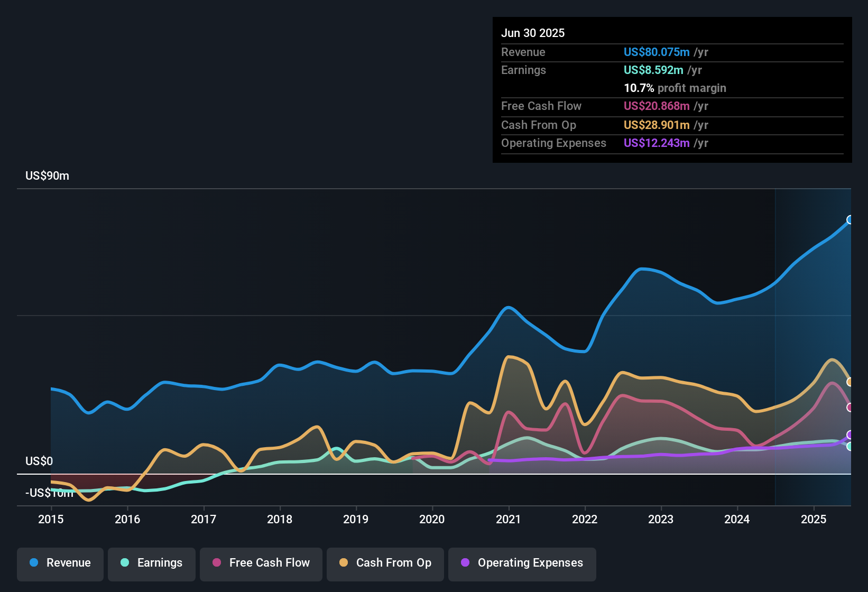Hide the Free Cash Flow series
This screenshot has width=868, height=592.
tap(261, 563)
